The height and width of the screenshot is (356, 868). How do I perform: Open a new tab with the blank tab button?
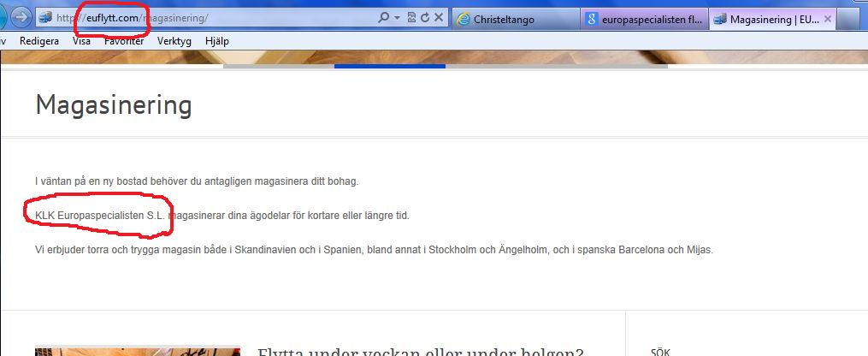tap(847, 20)
